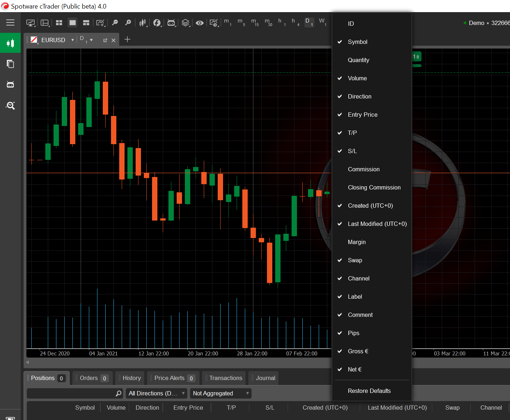Image resolution: width=510 pixels, height=420 pixels.
Task: Switch to the History tab
Action: coord(131,378)
